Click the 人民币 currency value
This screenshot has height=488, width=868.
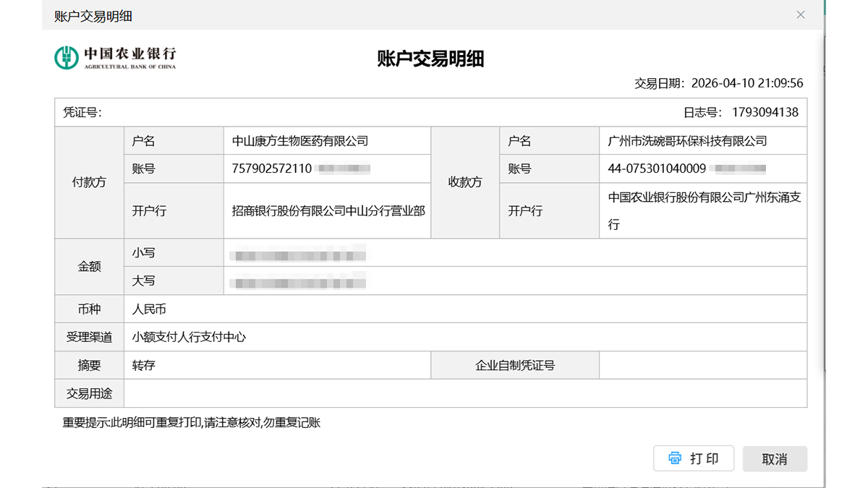[x=149, y=309]
